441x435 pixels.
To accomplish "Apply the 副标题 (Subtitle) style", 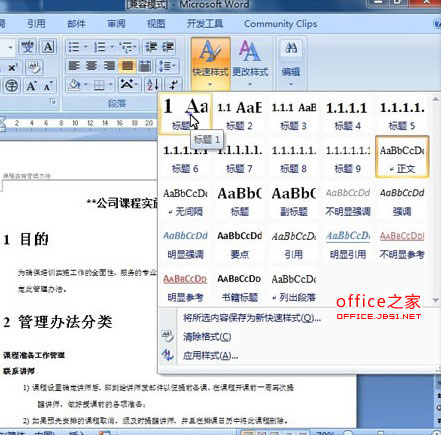I will point(293,201).
